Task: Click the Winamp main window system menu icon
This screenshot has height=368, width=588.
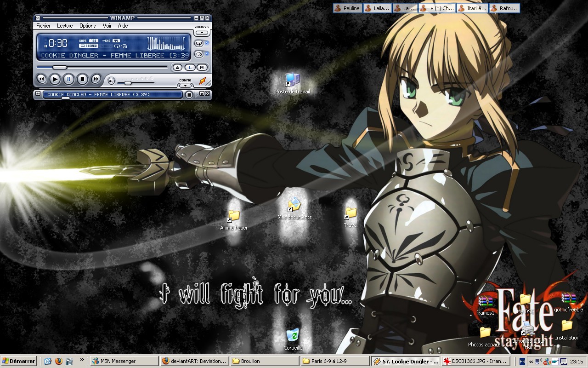Action: click(x=38, y=18)
